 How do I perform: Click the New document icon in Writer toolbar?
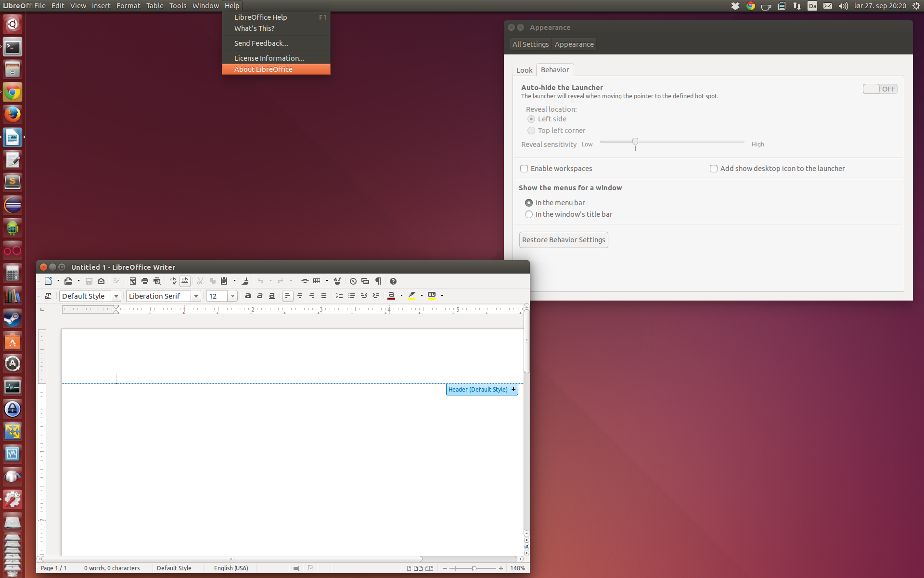point(48,281)
